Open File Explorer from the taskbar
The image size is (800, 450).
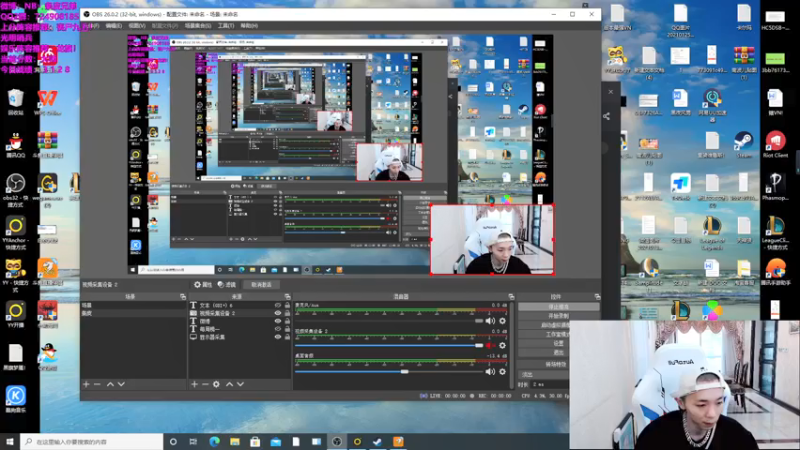235,442
